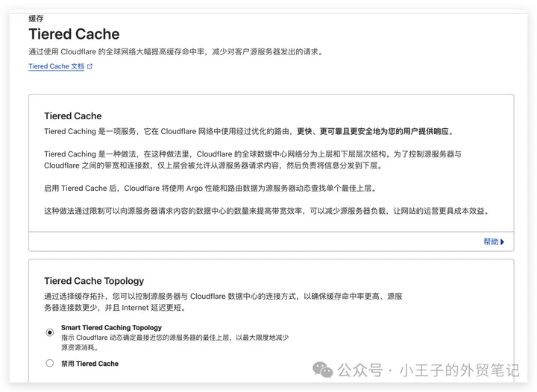Click the paragraph starting Tiered Caching 是一种做法
This screenshot has height=392, width=537.
click(x=253, y=159)
